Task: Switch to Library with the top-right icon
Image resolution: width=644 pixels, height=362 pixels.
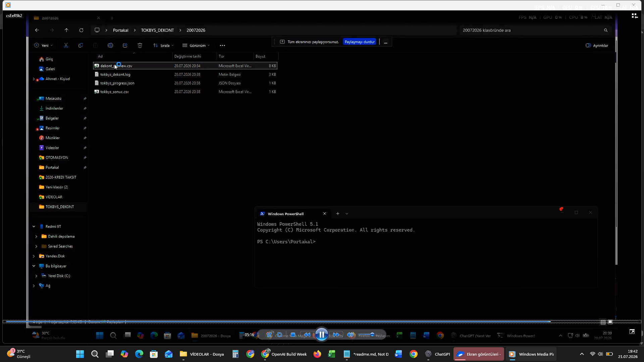Action: click(x=635, y=16)
